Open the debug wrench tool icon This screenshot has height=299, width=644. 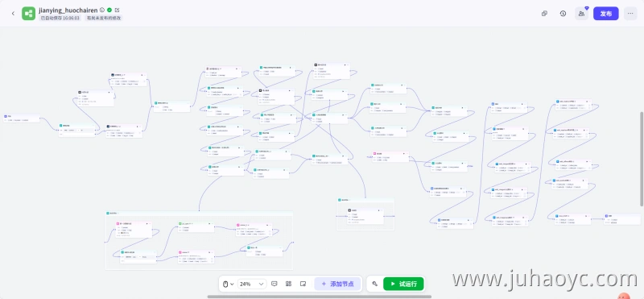tap(374, 284)
